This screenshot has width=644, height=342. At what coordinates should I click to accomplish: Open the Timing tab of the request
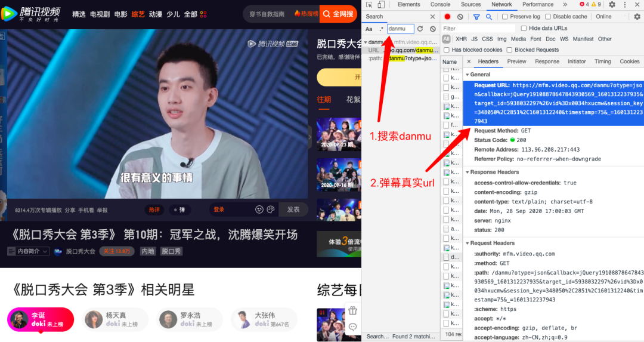coord(602,61)
